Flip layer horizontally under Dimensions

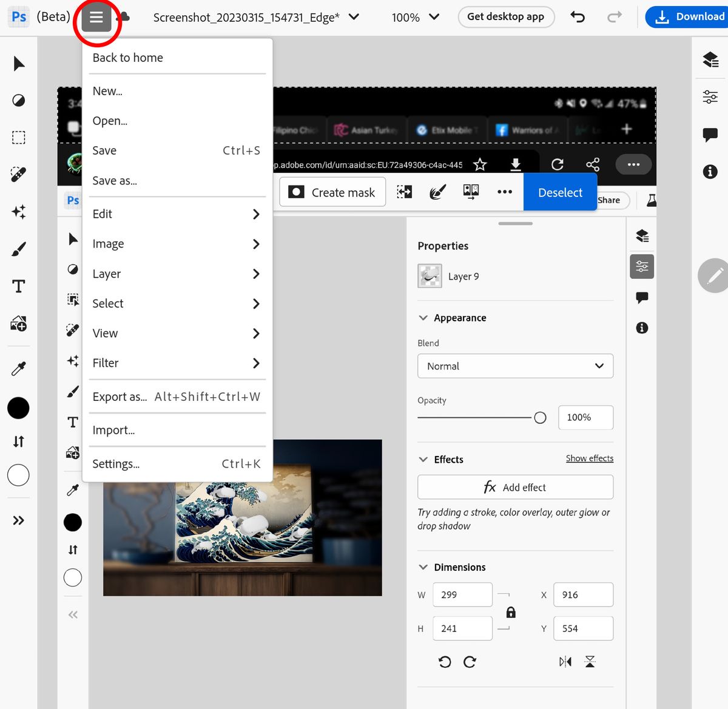click(x=565, y=662)
